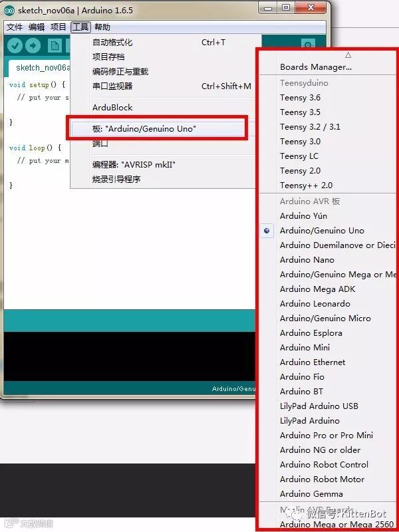Select Arduino BT board
The image size is (399, 532).
[328, 391]
